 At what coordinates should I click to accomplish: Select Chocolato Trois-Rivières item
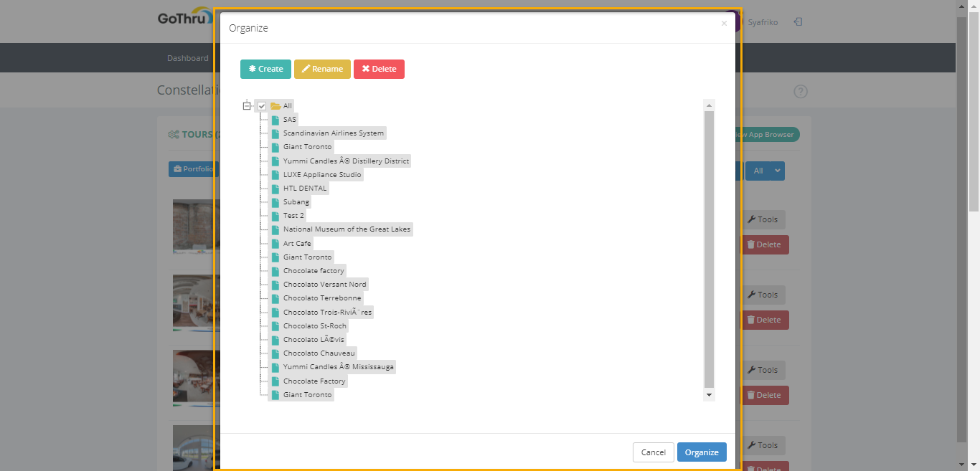click(x=327, y=313)
